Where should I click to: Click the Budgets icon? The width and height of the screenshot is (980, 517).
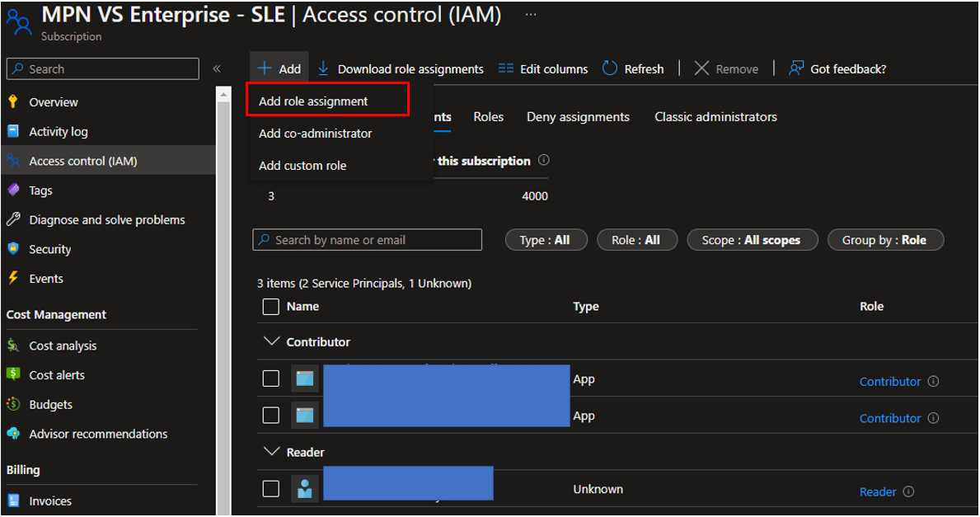pyautogui.click(x=12, y=404)
